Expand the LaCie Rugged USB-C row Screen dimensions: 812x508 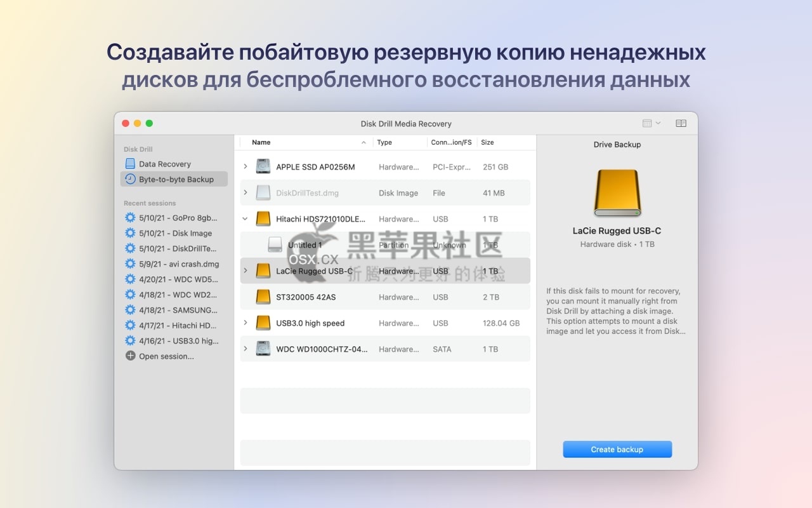pos(246,271)
